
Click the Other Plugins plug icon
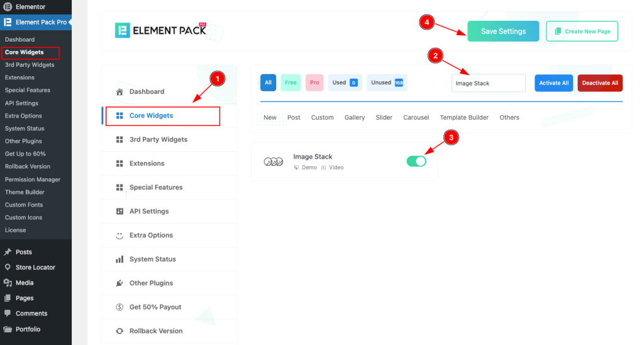119,283
